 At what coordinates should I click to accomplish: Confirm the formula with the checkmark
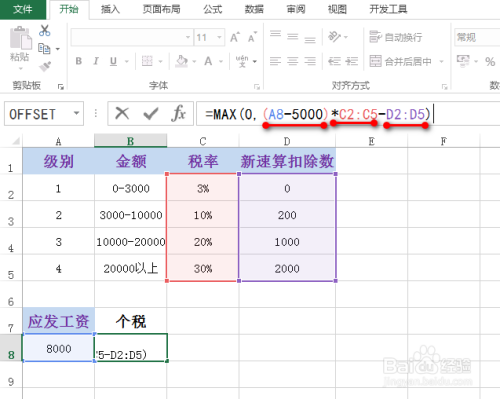[x=151, y=114]
